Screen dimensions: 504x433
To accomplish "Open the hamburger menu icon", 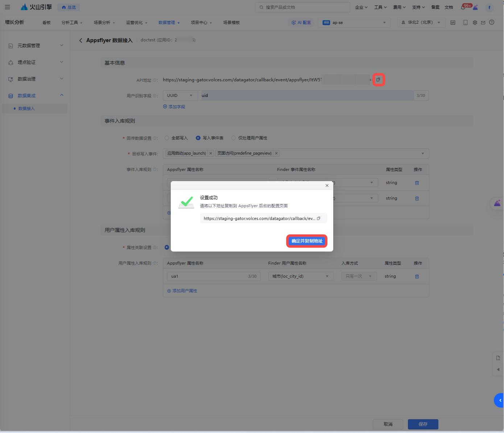I will [x=7, y=7].
